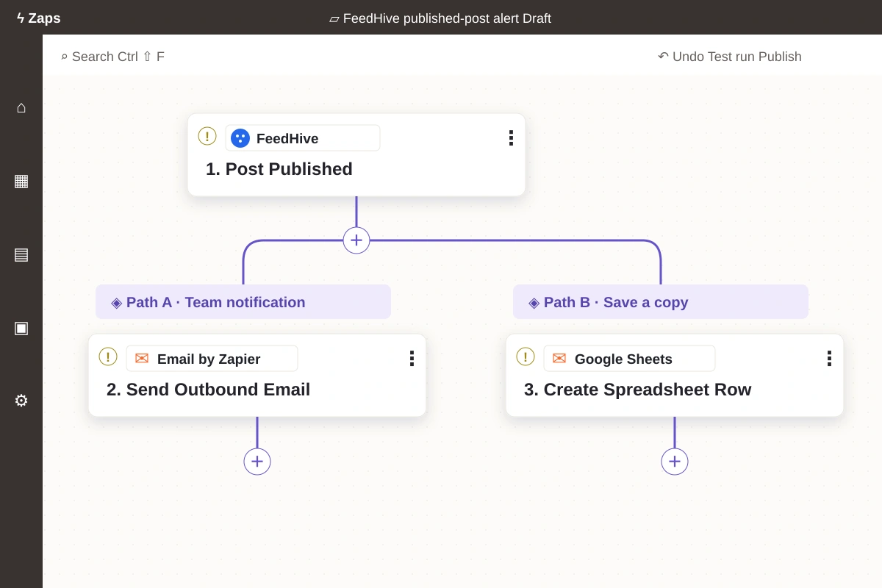
Task: Select the 2. Send Outbound Email step
Action: pos(257,376)
